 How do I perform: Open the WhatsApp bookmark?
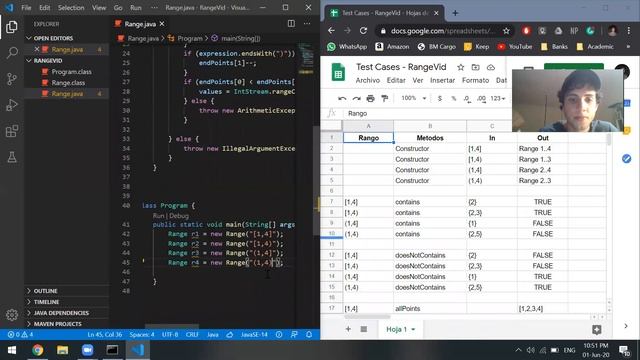coord(347,47)
